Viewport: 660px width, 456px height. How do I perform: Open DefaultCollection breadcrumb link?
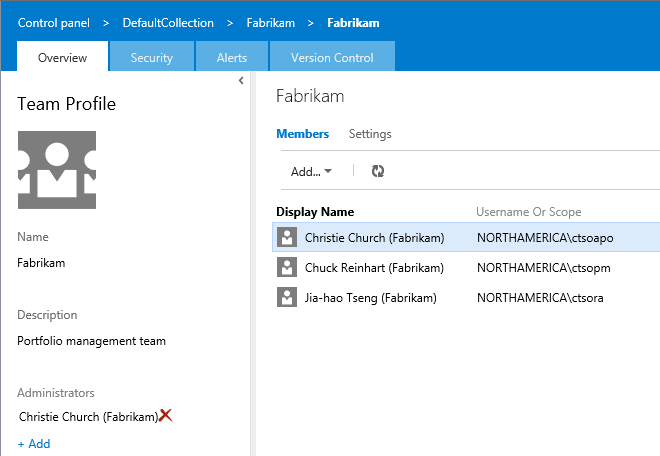coord(168,23)
